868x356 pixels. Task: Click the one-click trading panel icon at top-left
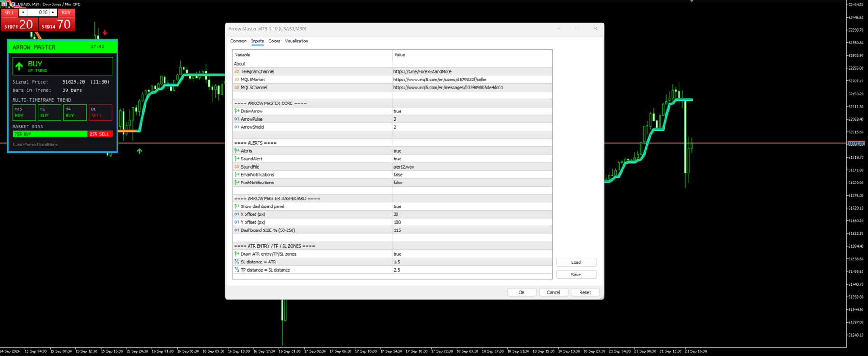click(x=4, y=4)
